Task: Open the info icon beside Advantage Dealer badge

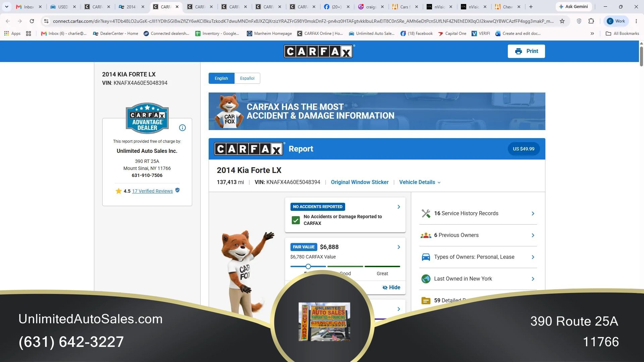Action: [182, 128]
